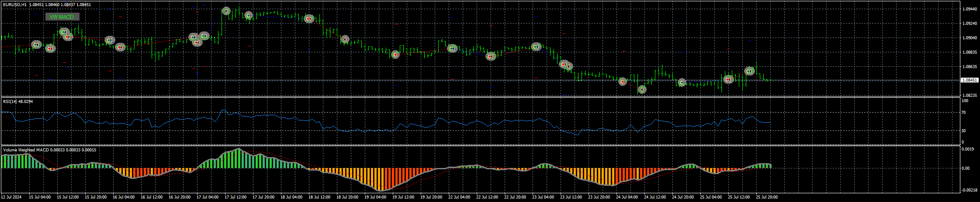The height and width of the screenshot is (202, 980).
Task: Click the 12 Jul 2024 date label
Action: click(x=11, y=197)
